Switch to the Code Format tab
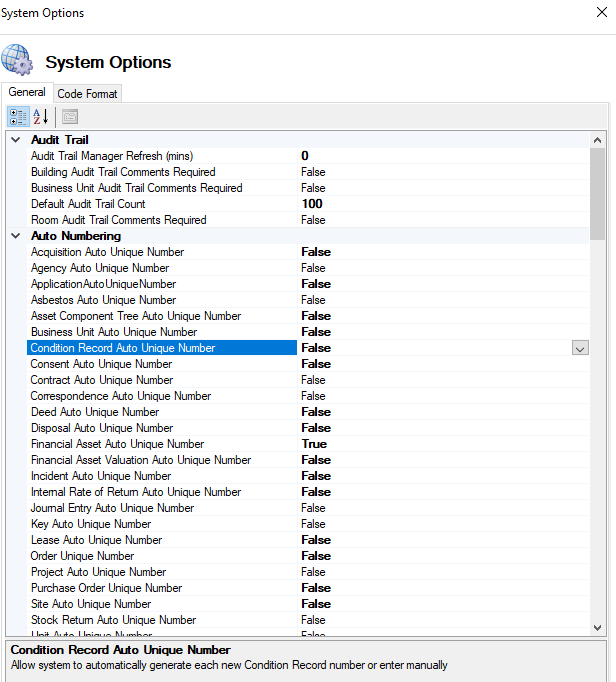616x682 pixels. [87, 94]
